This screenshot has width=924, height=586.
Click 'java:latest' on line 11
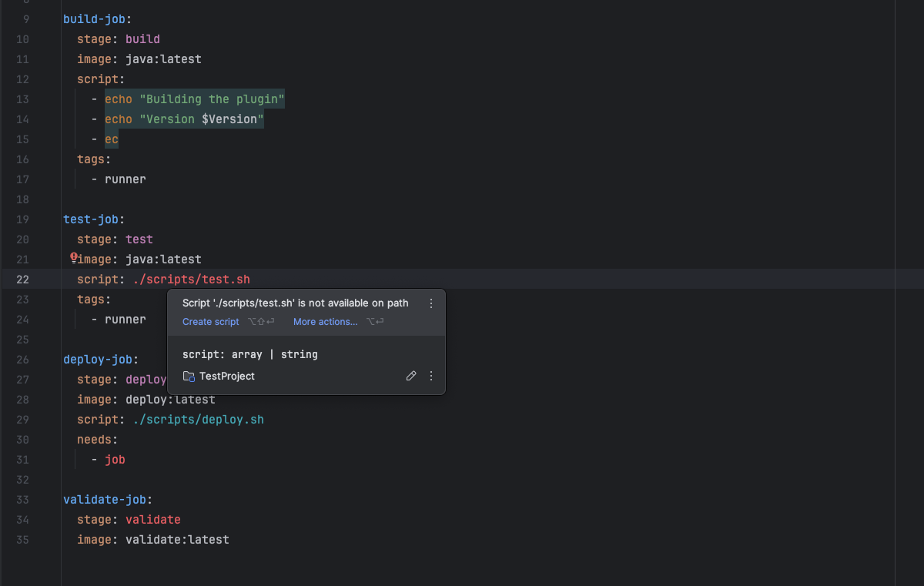tap(163, 59)
